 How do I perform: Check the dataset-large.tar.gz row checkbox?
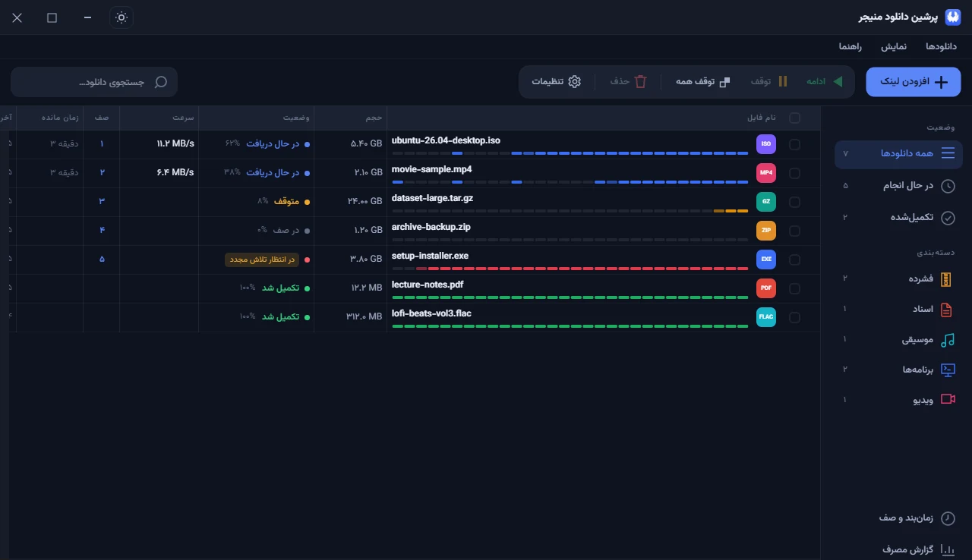[795, 202]
